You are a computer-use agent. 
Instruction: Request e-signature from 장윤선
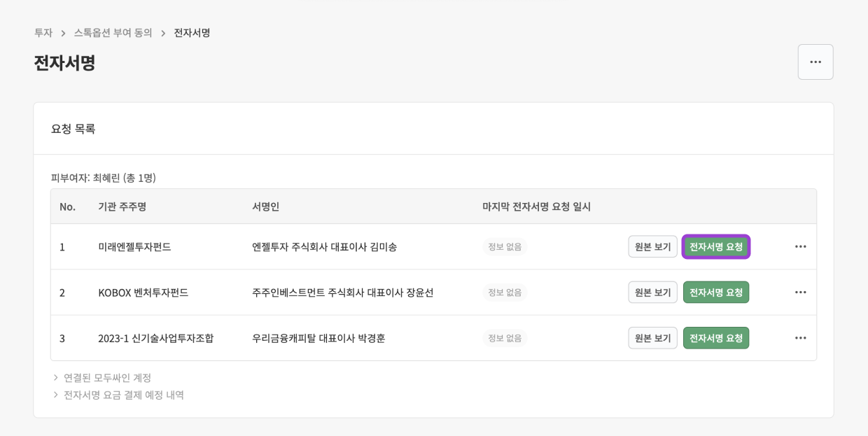coord(715,293)
